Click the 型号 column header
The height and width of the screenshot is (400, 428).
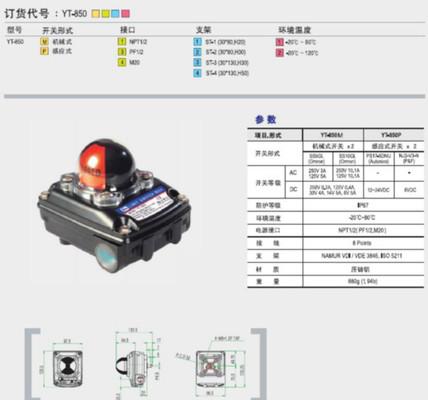14,30
